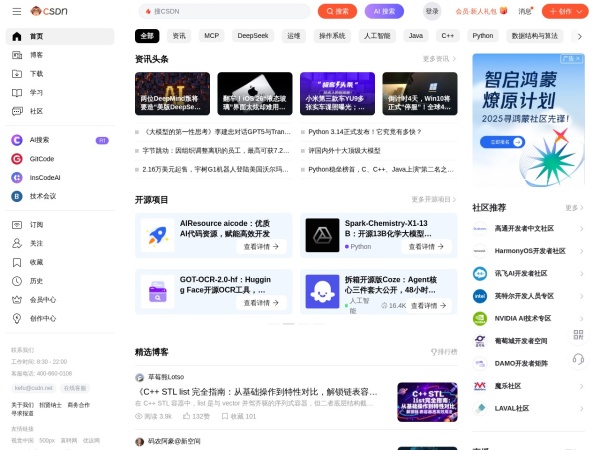Open the Win10 countdown news thumbnail

(x=420, y=94)
